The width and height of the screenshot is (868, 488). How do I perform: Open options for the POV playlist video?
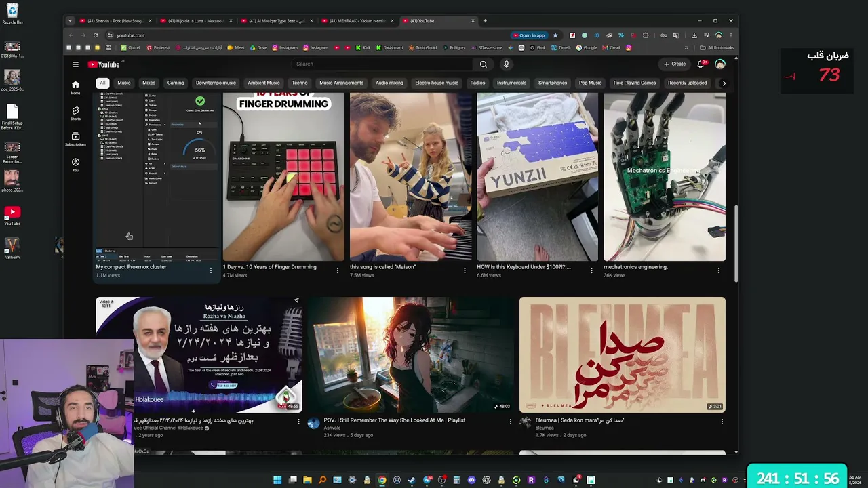click(x=511, y=422)
